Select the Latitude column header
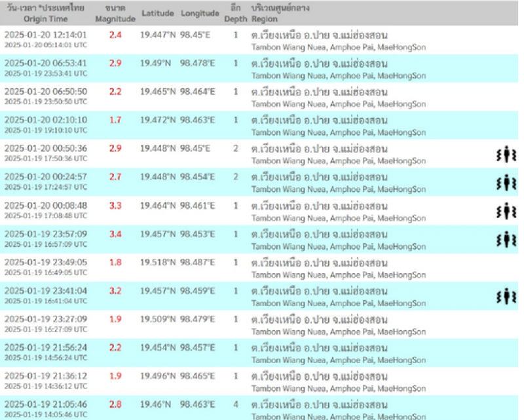This screenshot has height=420, width=524. point(157,14)
